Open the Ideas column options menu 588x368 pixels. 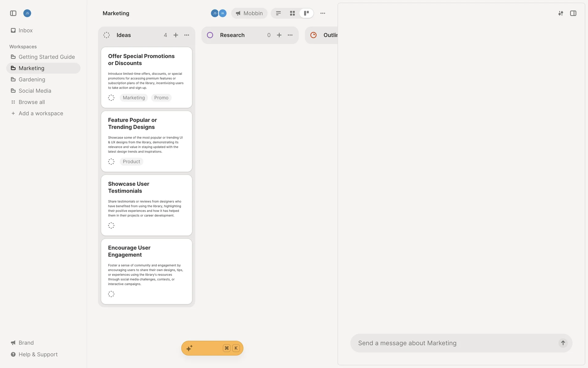pyautogui.click(x=187, y=35)
